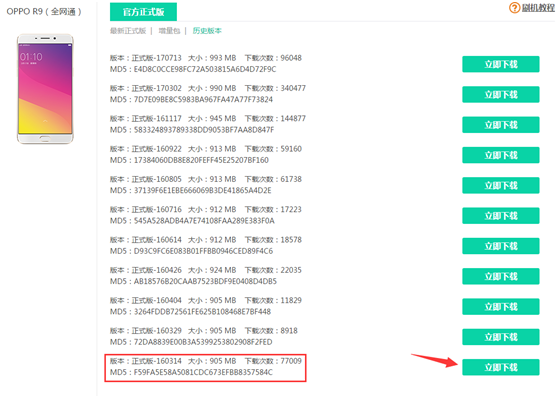Screen dimensions: 558x398
Task: Select MD5 text starting D93C9FC6E083
Action: [191, 251]
